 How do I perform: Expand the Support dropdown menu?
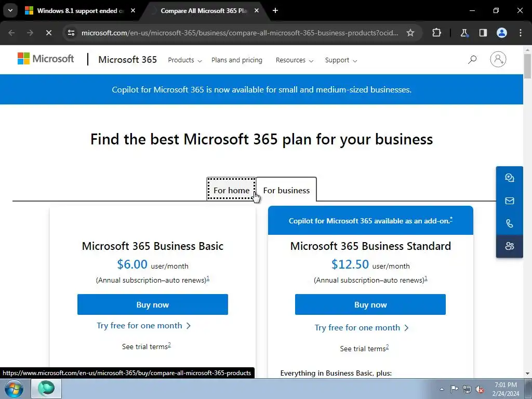click(x=341, y=60)
